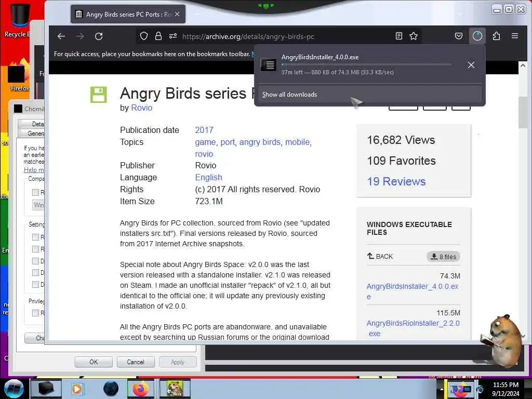Open the Pocket save icon
532x399 pixels.
point(459,36)
